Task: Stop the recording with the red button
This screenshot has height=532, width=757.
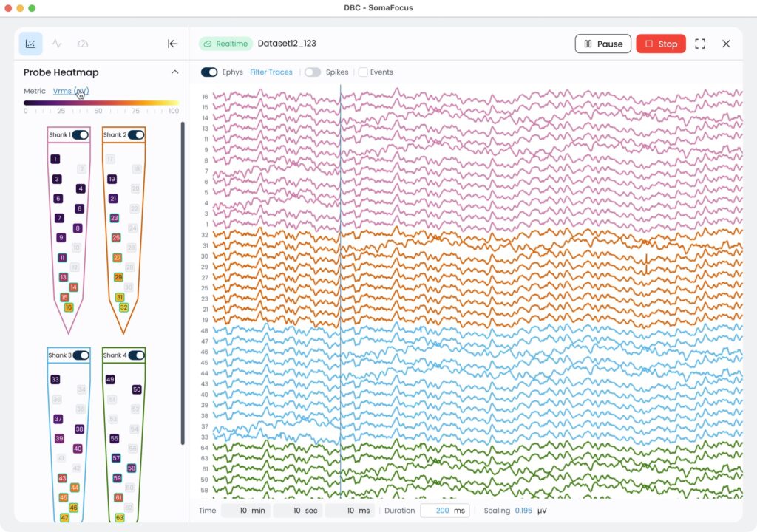Action: point(661,44)
